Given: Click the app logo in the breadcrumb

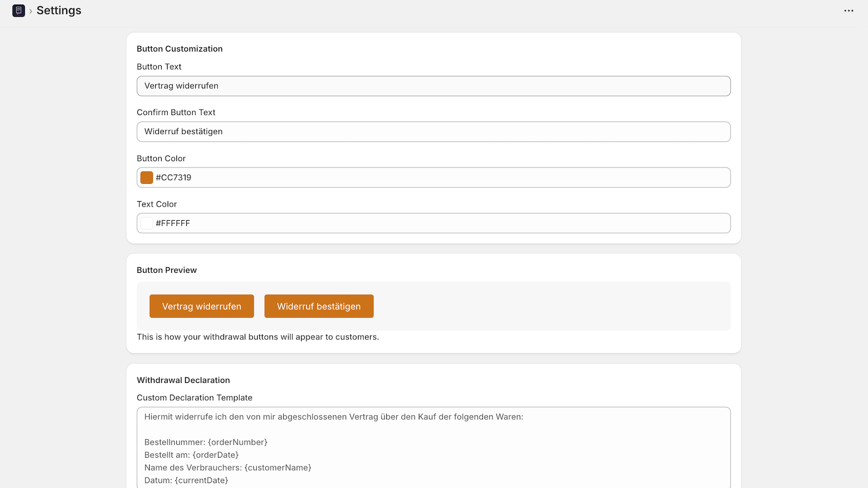Looking at the screenshot, I should tap(18, 10).
